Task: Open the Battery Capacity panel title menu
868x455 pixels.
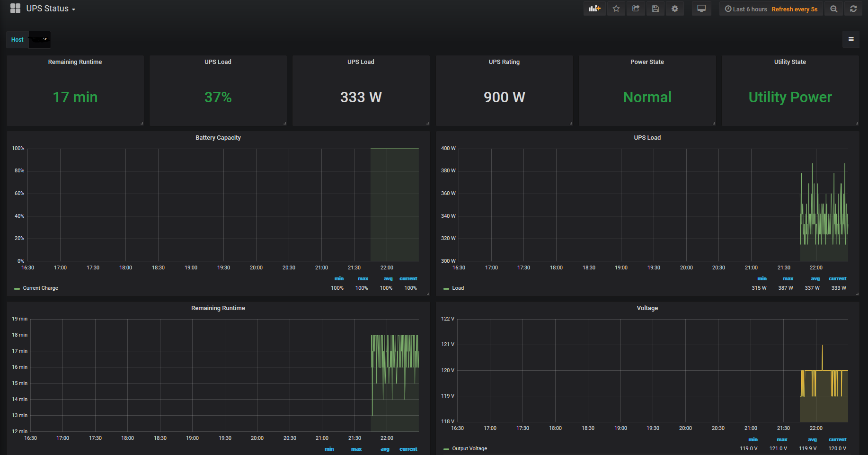Action: click(x=218, y=138)
